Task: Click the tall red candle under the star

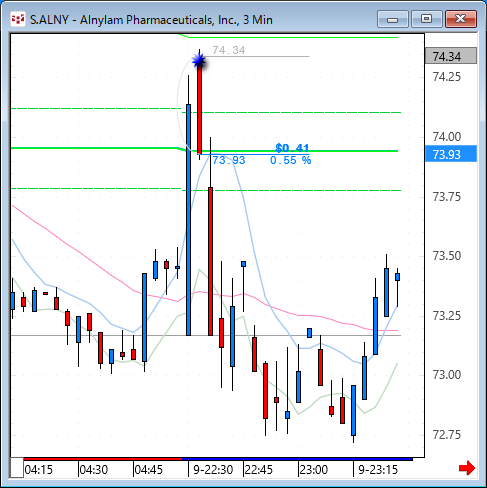Action: click(199, 108)
